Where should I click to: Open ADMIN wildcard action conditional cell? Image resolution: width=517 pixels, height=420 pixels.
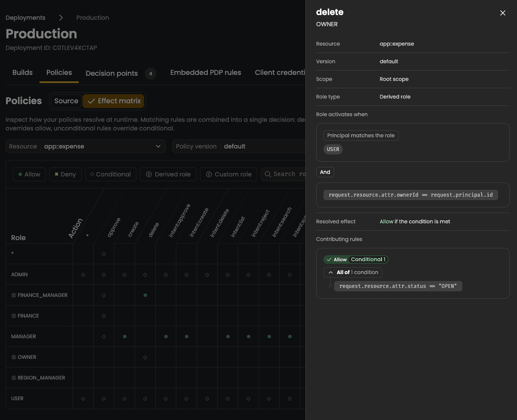click(83, 275)
